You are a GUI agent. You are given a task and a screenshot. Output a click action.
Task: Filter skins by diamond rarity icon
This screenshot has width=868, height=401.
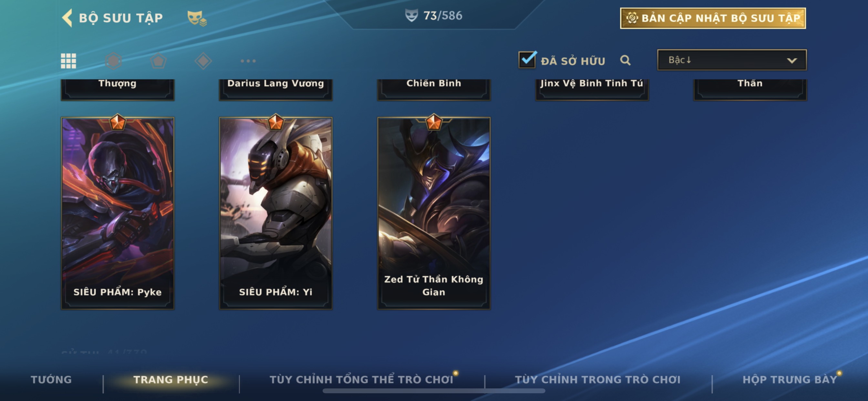203,61
